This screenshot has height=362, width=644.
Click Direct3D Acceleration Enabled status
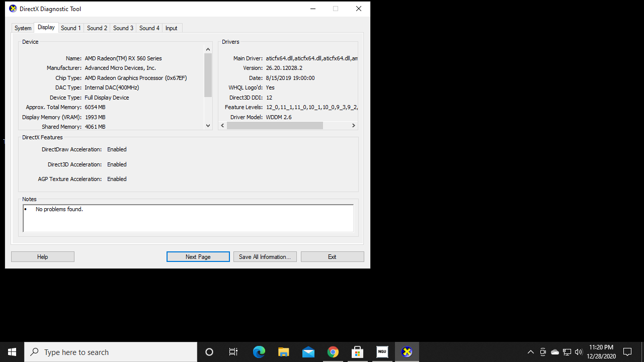pos(117,164)
